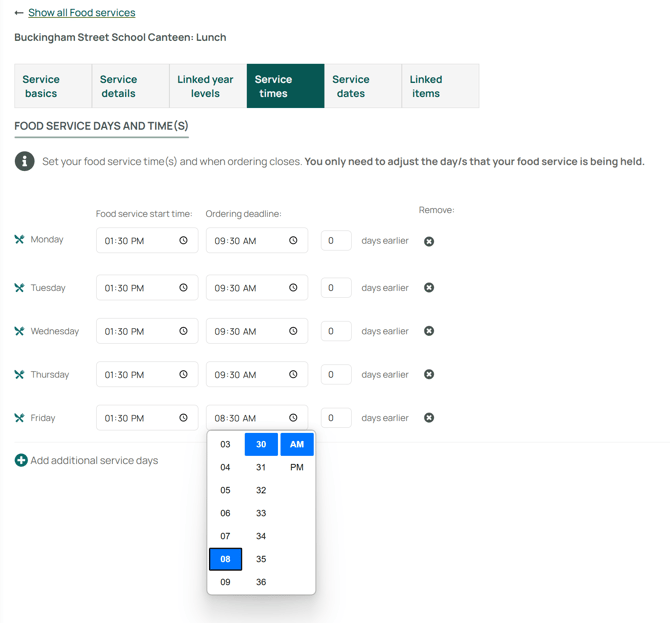
Task: Pick minute 35 in time picker
Action: point(261,559)
